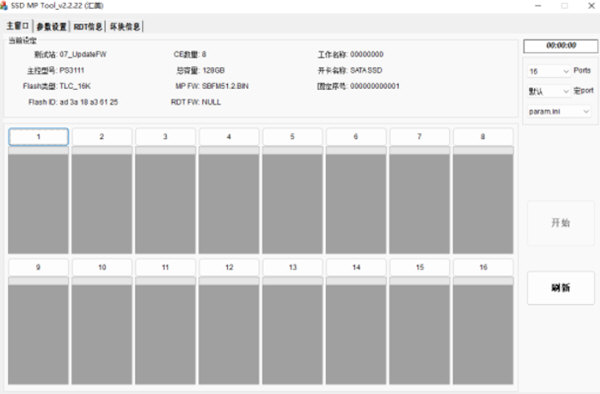The image size is (600, 394).
Task: Open the 参数设置 tab
Action: [51, 26]
